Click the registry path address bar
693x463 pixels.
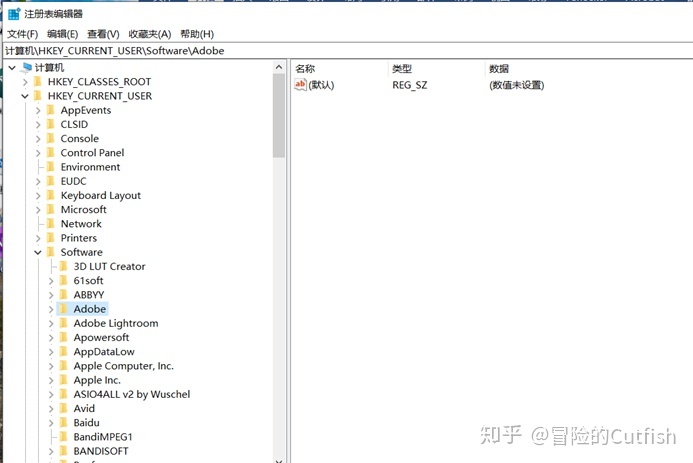[347, 50]
